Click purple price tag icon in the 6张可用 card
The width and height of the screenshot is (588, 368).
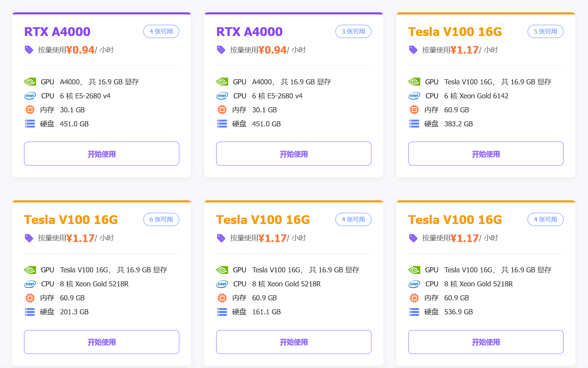[29, 238]
